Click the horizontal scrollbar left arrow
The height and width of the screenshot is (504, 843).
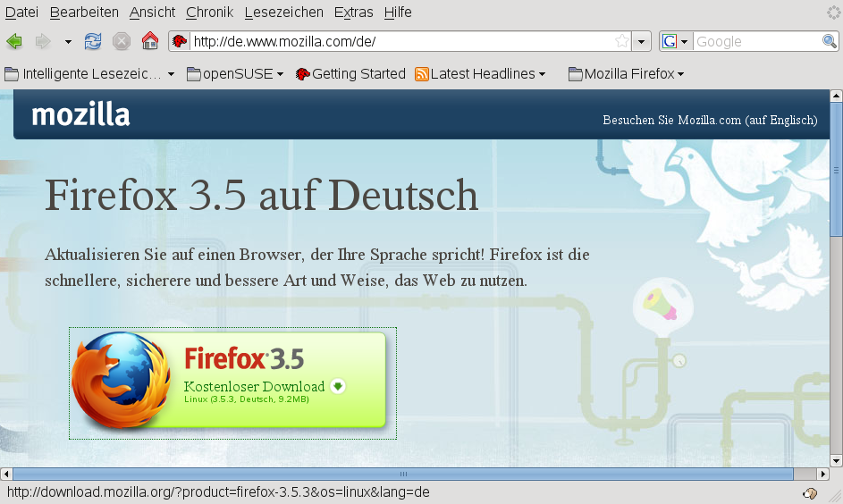coord(6,474)
